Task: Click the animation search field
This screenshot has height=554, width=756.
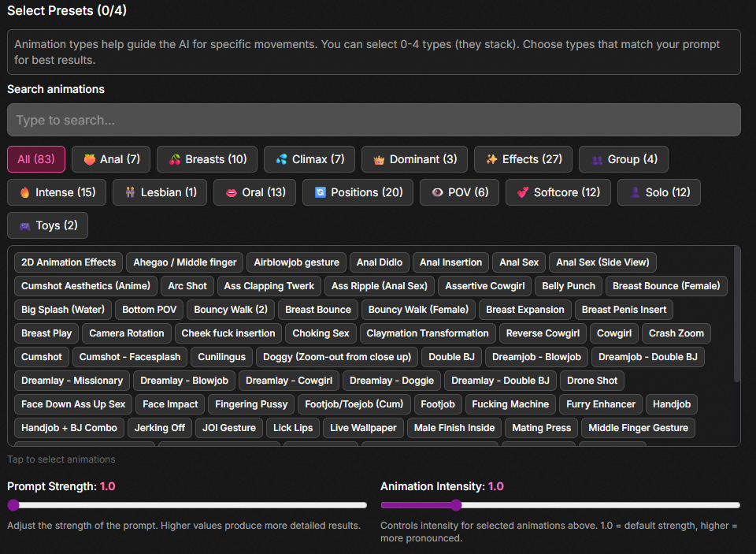Action: click(x=373, y=120)
